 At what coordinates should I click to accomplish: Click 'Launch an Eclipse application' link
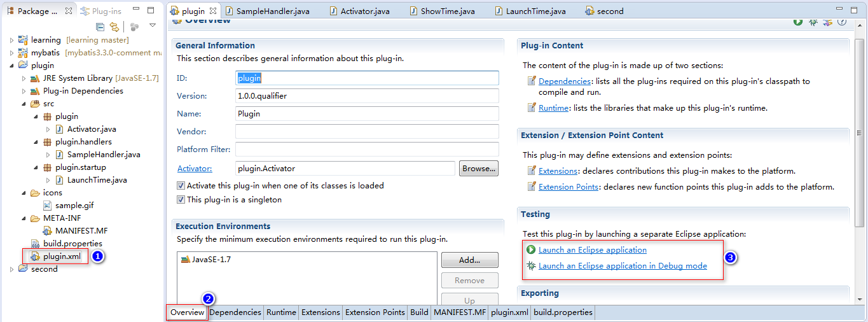click(592, 250)
